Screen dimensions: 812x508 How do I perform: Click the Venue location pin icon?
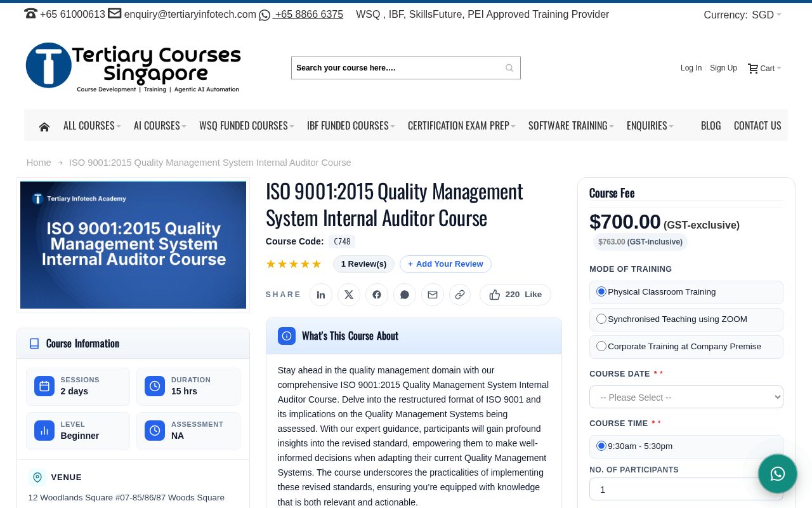(37, 478)
